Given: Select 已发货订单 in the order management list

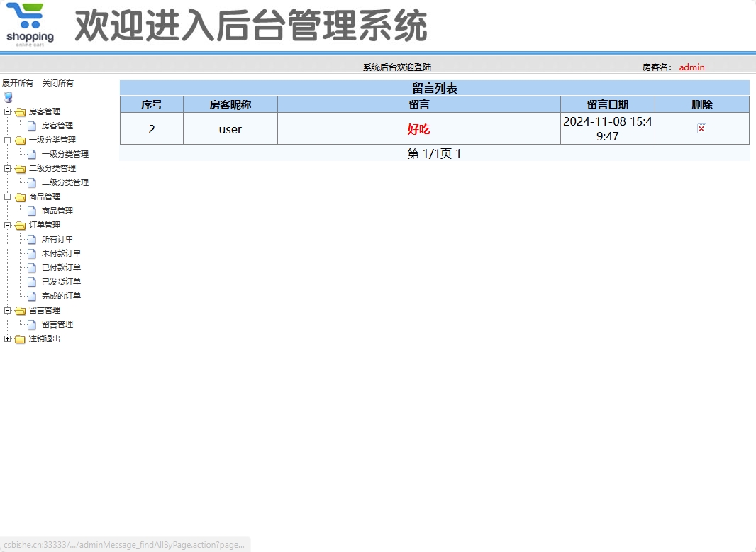Looking at the screenshot, I should pos(60,282).
